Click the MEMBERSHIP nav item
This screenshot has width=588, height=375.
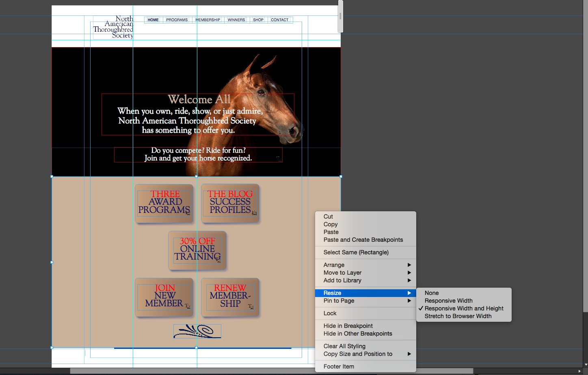pos(208,20)
